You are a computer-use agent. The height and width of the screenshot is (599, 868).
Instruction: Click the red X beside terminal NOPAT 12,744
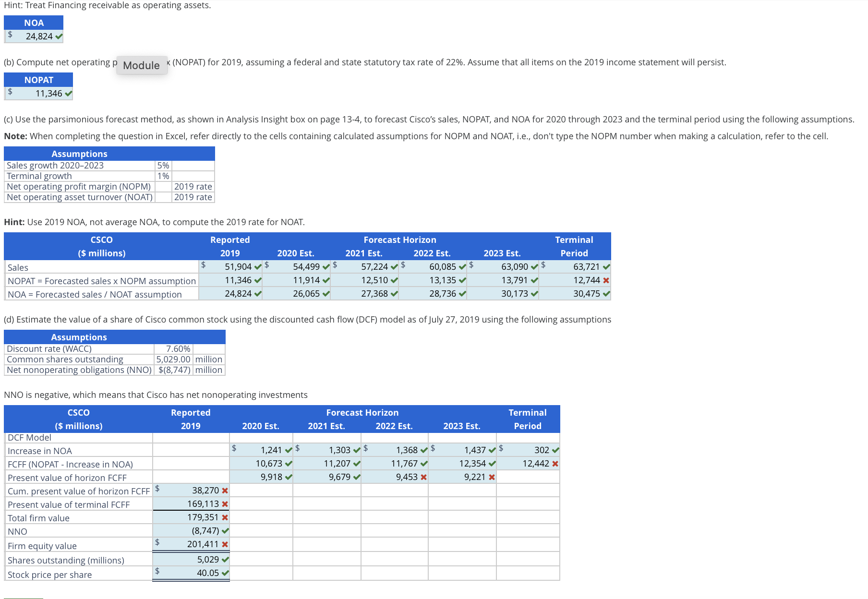coord(605,280)
